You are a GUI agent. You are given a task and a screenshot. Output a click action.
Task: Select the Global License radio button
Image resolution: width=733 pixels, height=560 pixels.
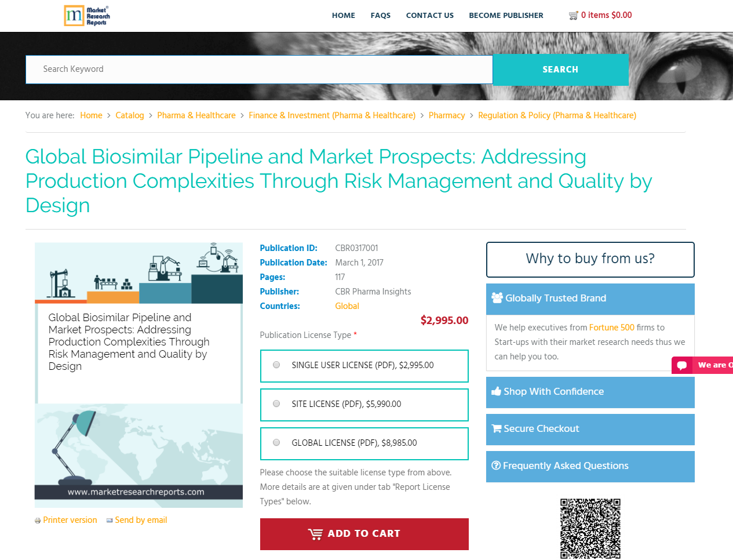[x=276, y=443]
